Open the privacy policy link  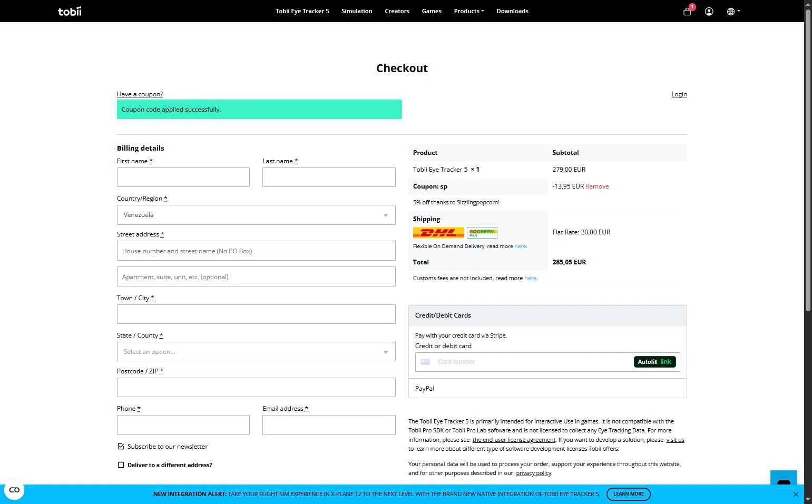pos(533,473)
